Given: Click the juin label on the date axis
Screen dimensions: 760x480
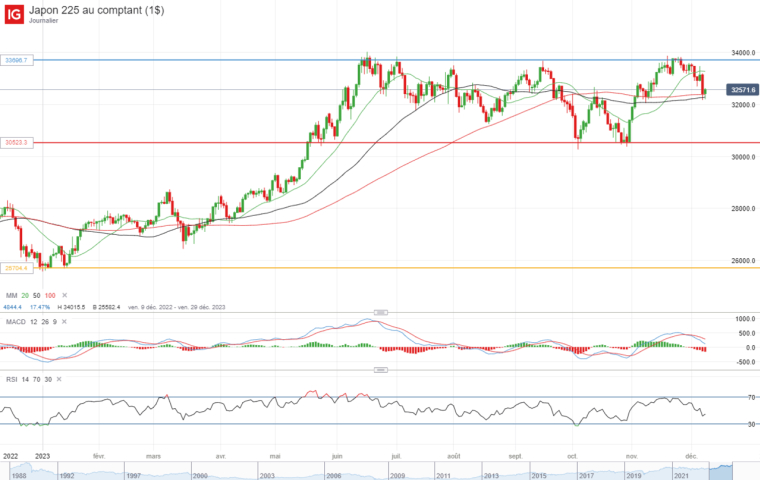Looking at the screenshot, I should pos(337,456).
